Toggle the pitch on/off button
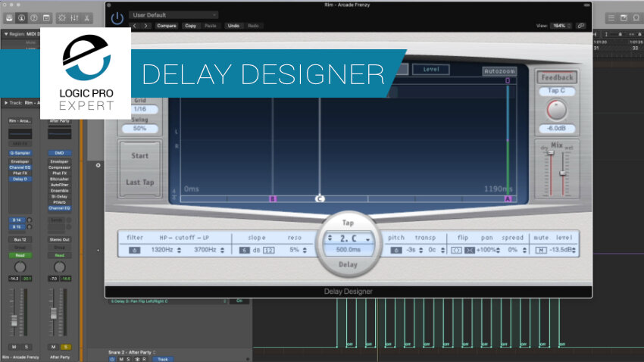The width and height of the screenshot is (644, 362). [x=396, y=250]
